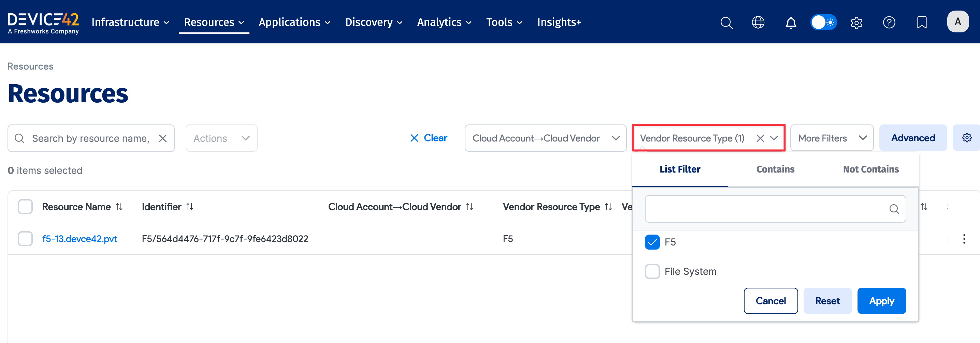Open the Discovery menu
Viewport: 980px width, 343px height.
373,23
